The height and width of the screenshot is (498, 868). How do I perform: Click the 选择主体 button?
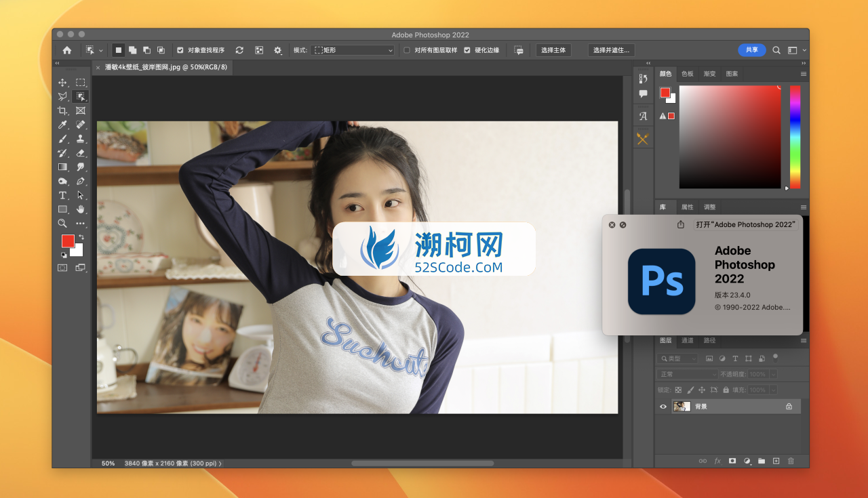point(553,50)
